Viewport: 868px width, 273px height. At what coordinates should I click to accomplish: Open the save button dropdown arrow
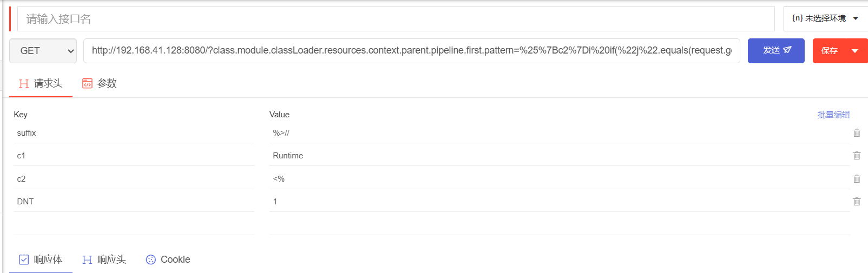[x=855, y=51]
